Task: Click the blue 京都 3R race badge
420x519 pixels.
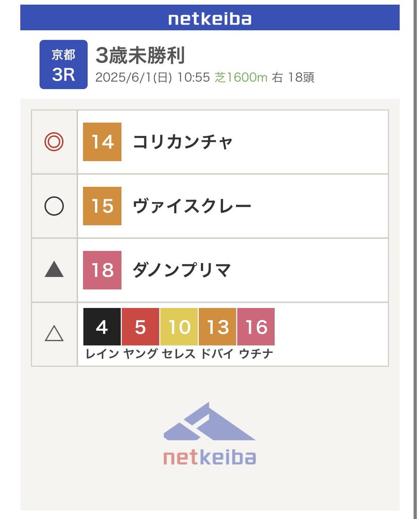Action: 64,64
